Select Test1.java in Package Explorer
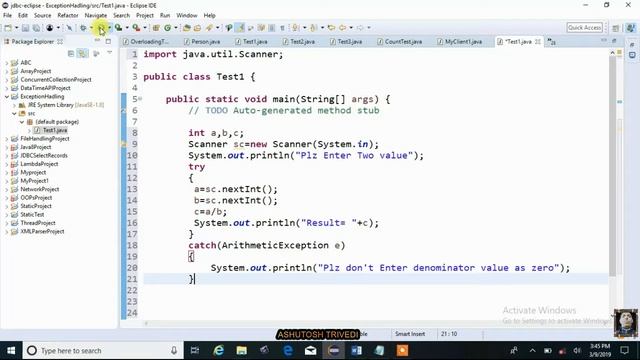Viewport: 640px width, 360px height. click(55, 130)
